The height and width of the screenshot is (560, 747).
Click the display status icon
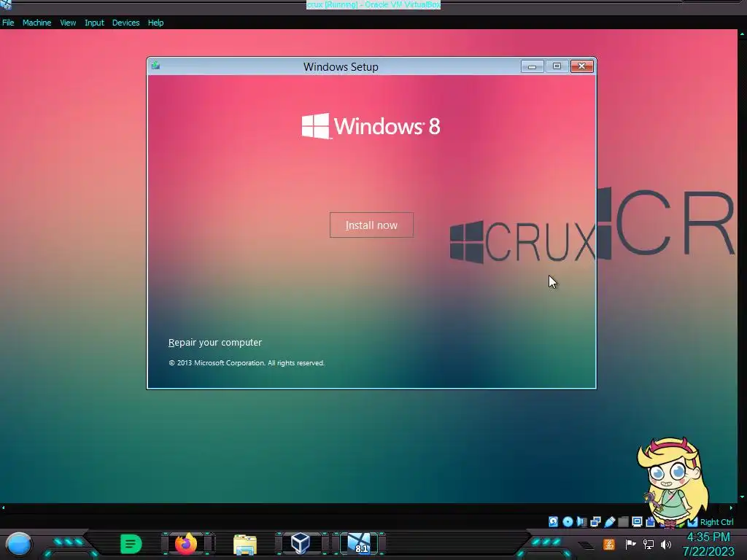click(637, 522)
